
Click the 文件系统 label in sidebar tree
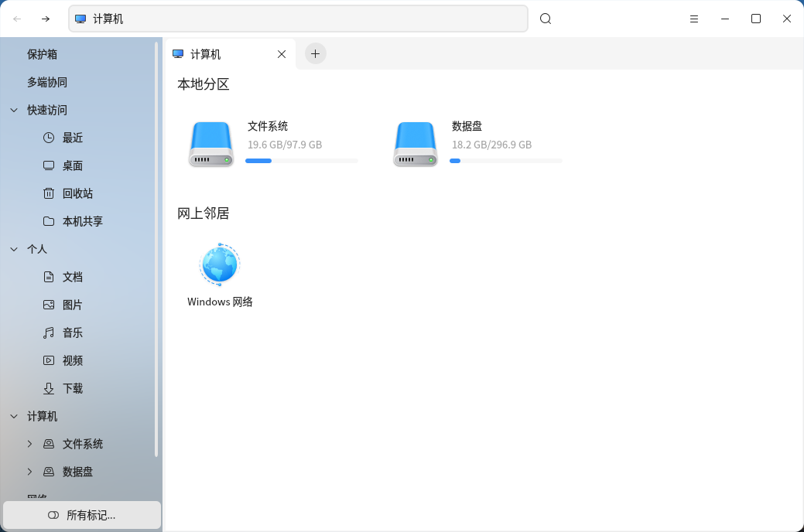[x=83, y=444]
